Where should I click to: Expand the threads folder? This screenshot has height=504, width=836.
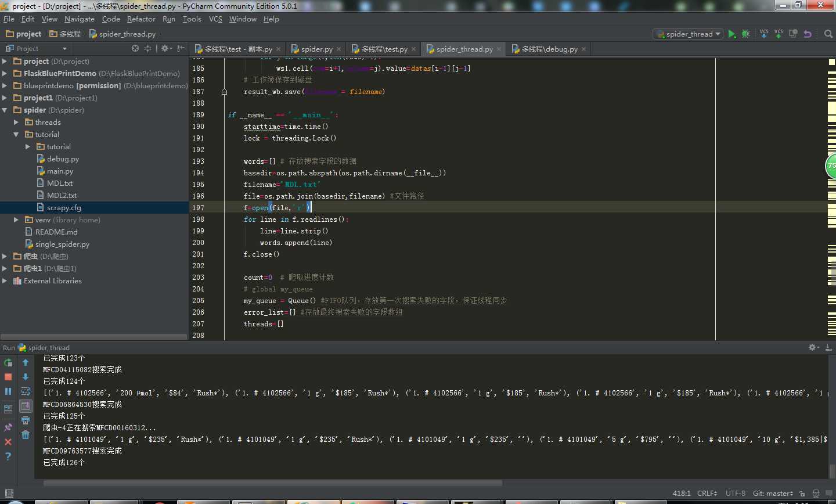16,122
